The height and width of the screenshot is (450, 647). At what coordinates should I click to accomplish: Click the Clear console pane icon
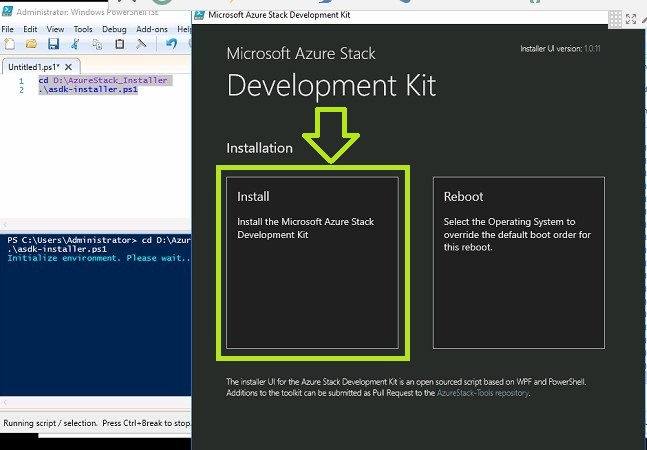(142, 44)
